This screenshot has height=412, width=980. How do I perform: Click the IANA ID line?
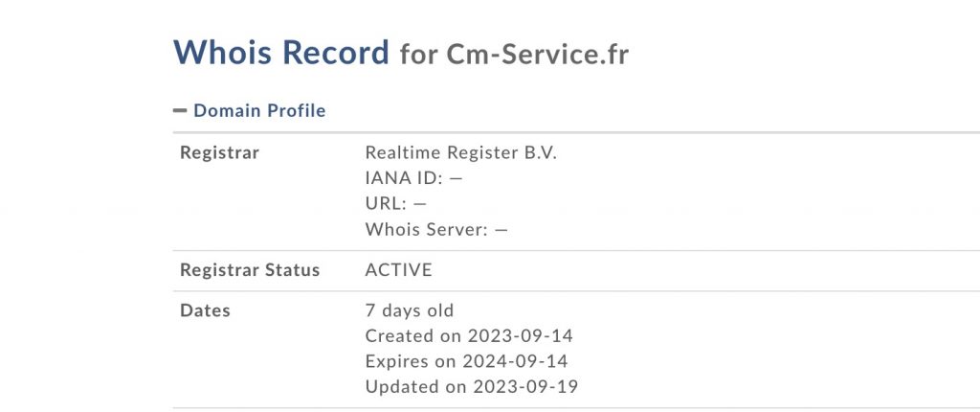click(413, 178)
